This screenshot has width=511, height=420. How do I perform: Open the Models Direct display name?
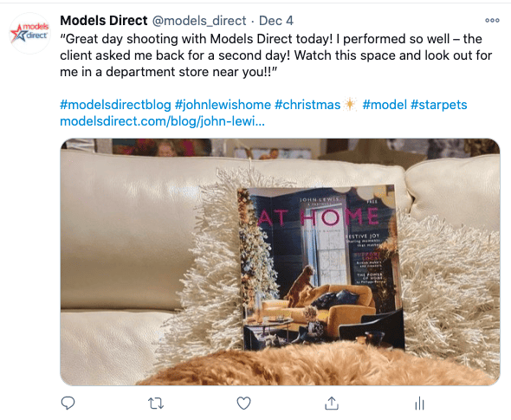pyautogui.click(x=104, y=21)
